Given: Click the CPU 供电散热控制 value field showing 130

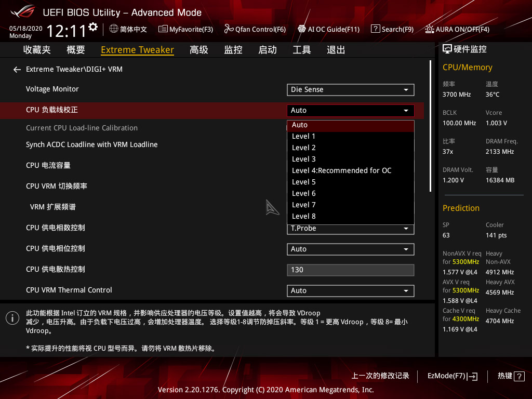Looking at the screenshot, I should 350,270.
